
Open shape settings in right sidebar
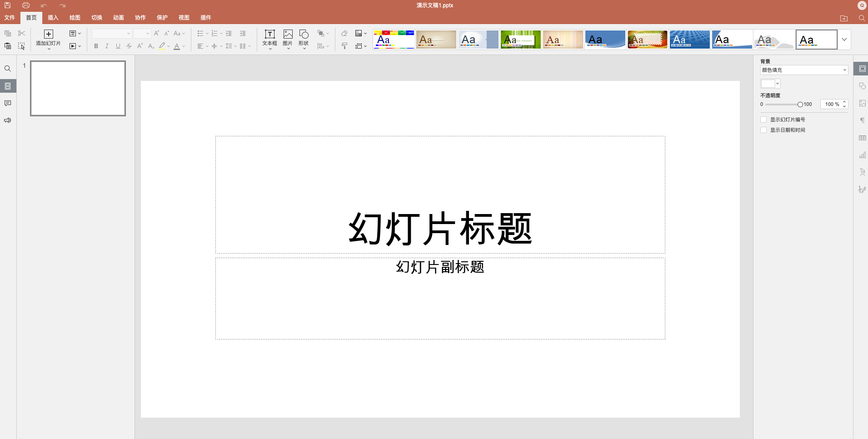click(862, 86)
